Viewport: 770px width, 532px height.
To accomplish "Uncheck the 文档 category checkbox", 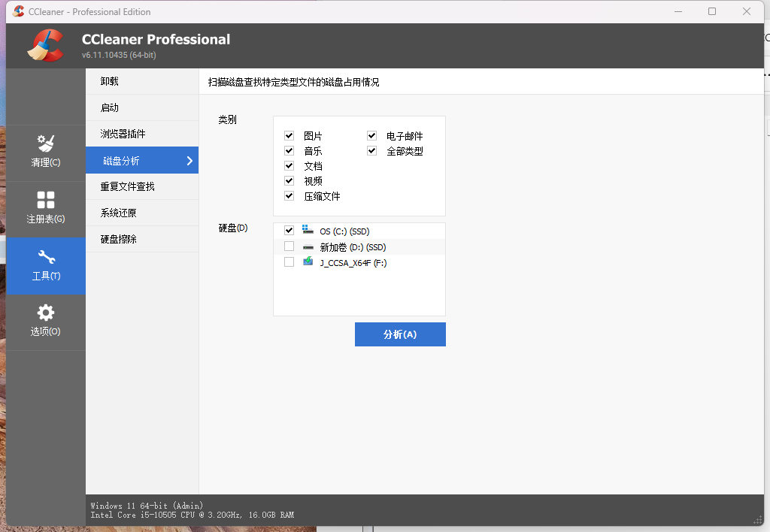I will 290,166.
